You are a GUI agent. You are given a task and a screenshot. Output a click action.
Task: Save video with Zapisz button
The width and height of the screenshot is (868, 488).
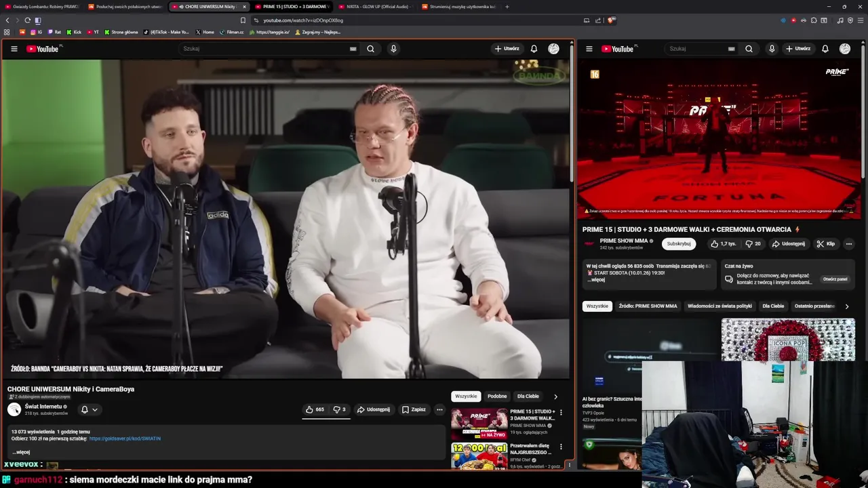pyautogui.click(x=414, y=409)
